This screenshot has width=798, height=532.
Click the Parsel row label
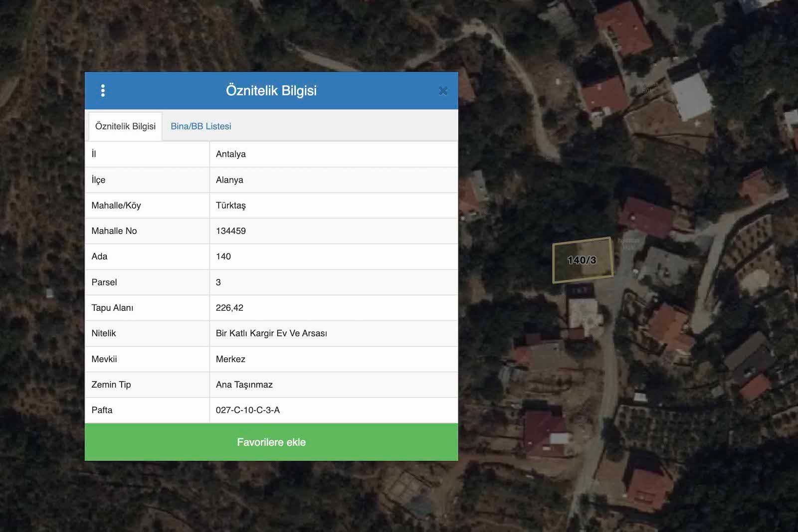point(104,282)
